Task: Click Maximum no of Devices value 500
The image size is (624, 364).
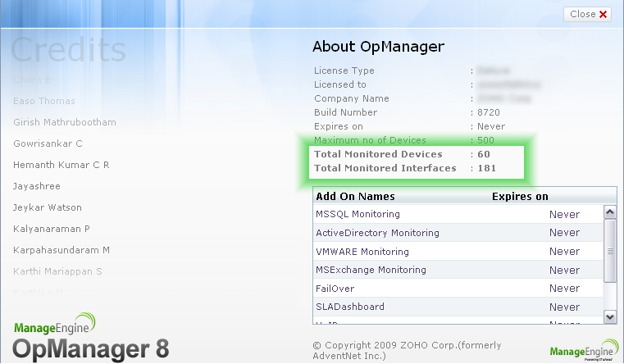Action: (485, 140)
